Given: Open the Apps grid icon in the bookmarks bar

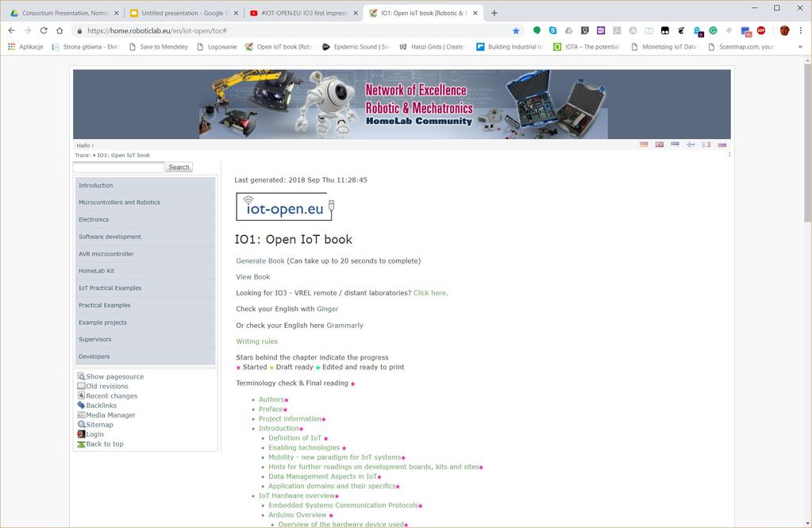Looking at the screenshot, I should coord(11,47).
